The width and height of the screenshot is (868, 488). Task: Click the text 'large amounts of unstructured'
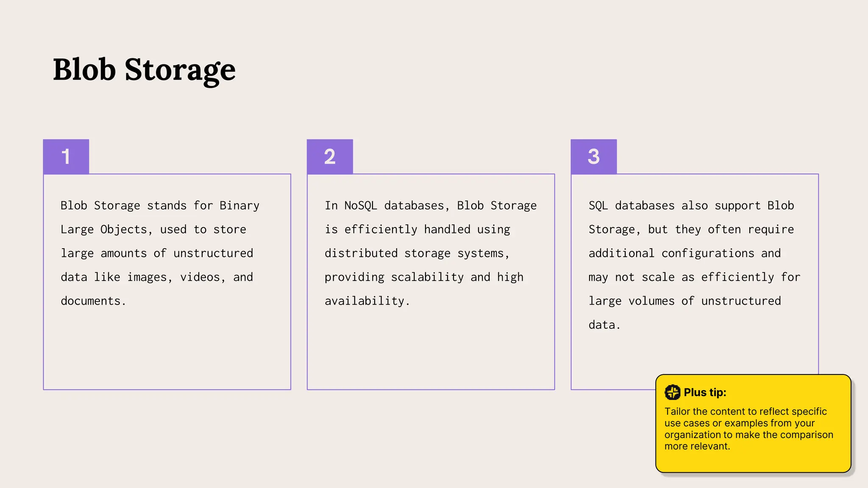pos(157,253)
